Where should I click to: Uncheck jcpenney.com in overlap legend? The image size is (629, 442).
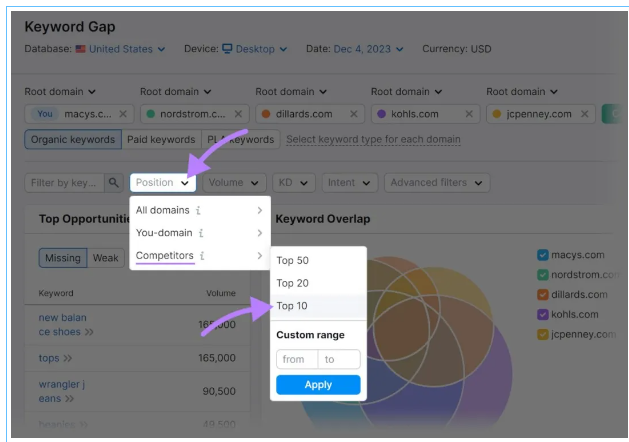coord(543,335)
